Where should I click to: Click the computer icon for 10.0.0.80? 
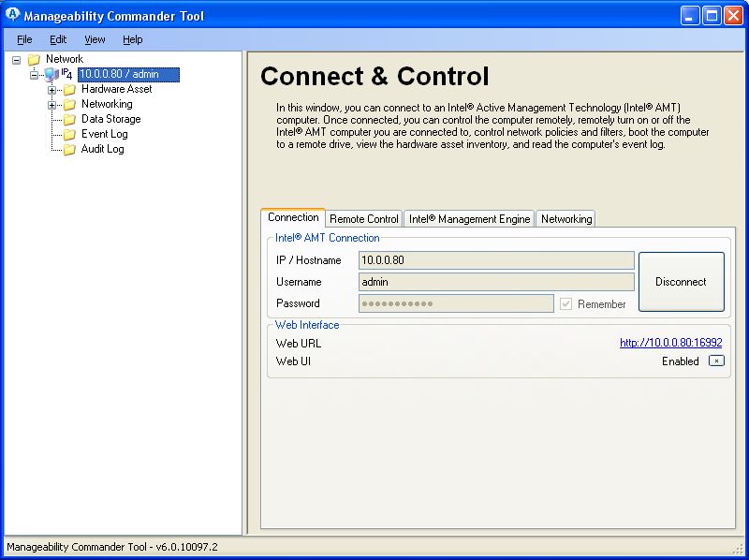pos(51,75)
